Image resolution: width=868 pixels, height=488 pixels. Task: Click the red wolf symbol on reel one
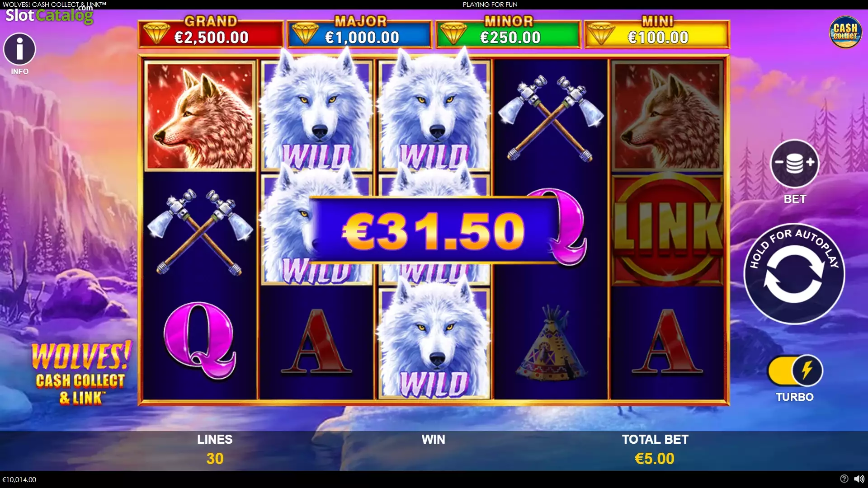pos(199,116)
